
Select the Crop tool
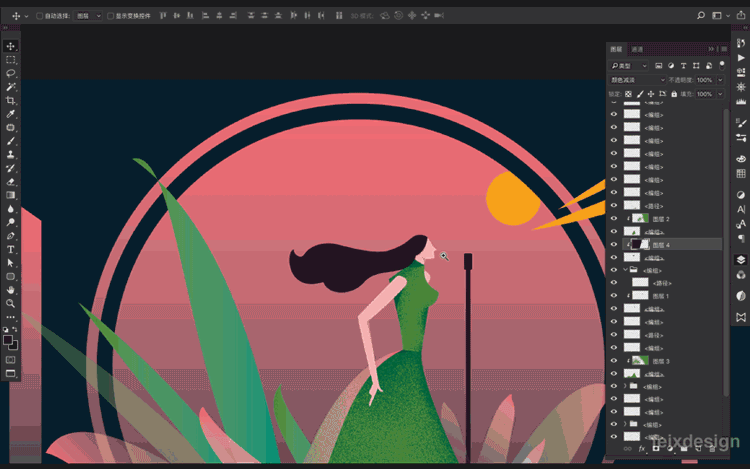[11, 100]
